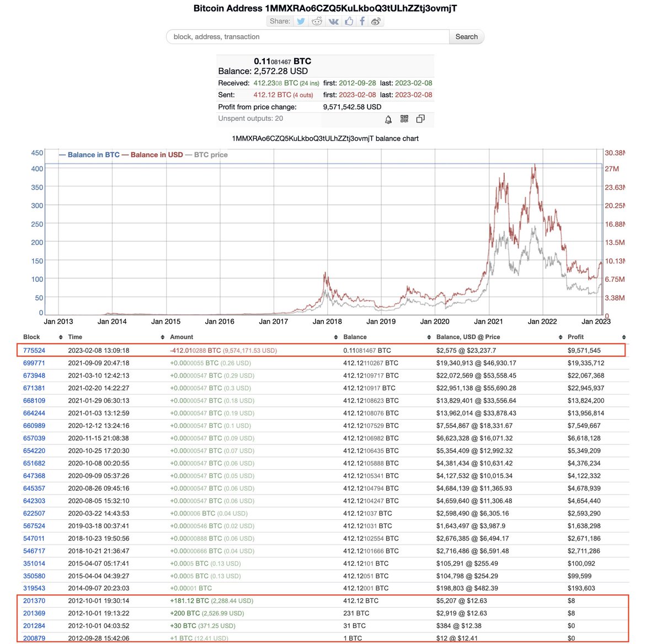
Task: Open block 200879 link
Action: point(34,638)
